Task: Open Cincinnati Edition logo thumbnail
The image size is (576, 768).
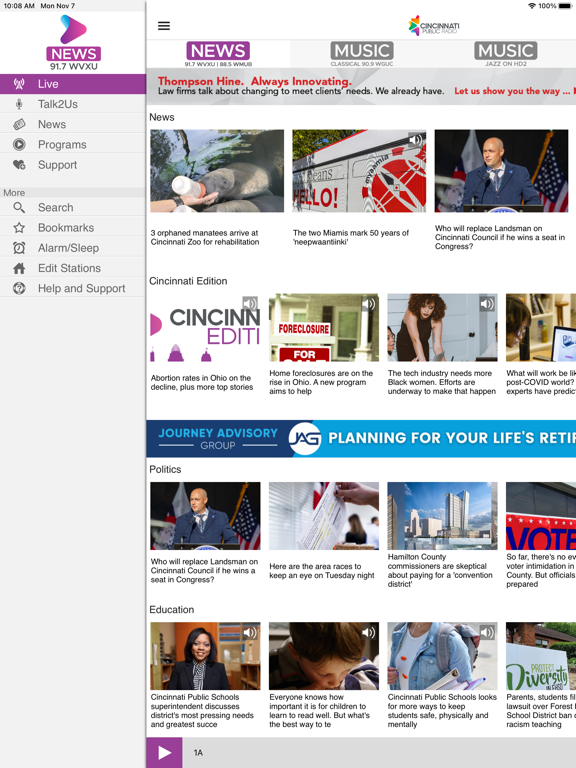Action: 205,328
